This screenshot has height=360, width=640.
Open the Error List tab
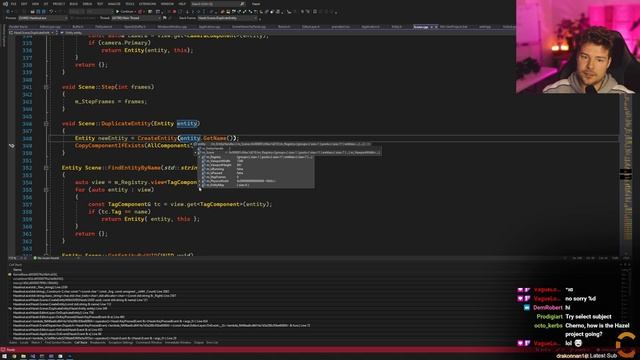212,342
